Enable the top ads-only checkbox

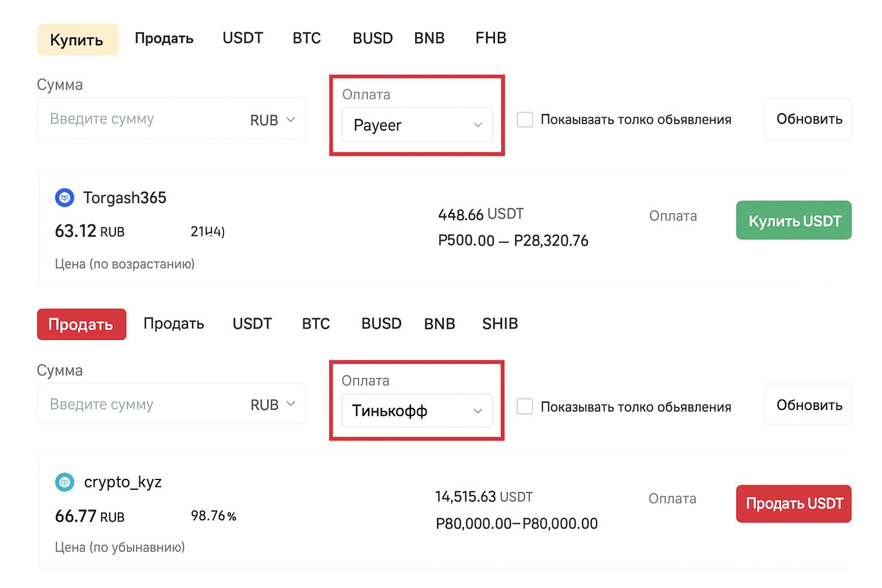525,119
